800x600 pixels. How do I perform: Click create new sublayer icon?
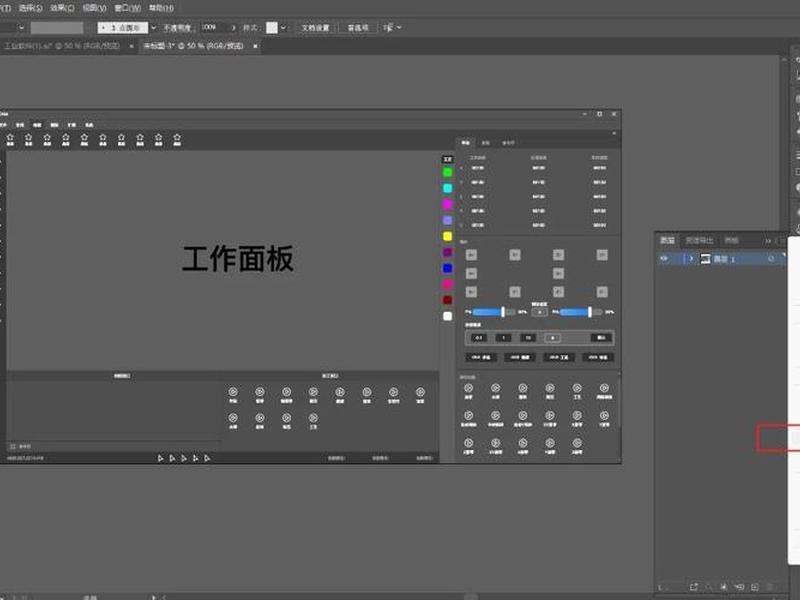[x=739, y=587]
